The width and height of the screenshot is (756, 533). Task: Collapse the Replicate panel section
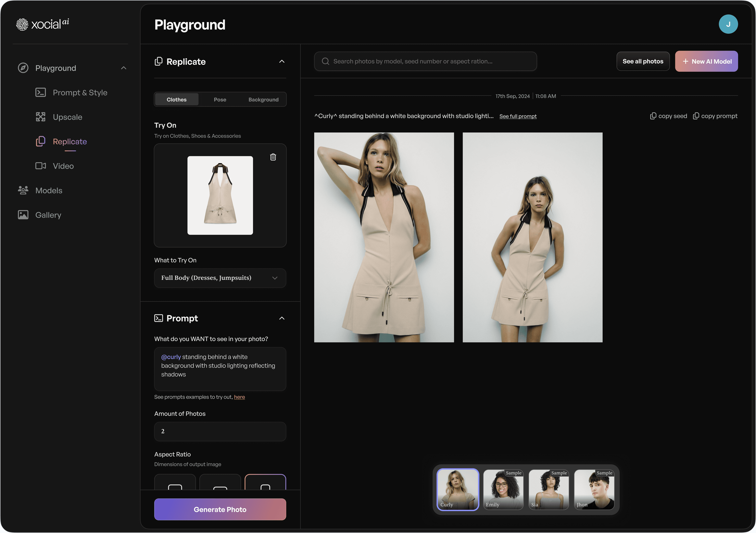tap(282, 62)
